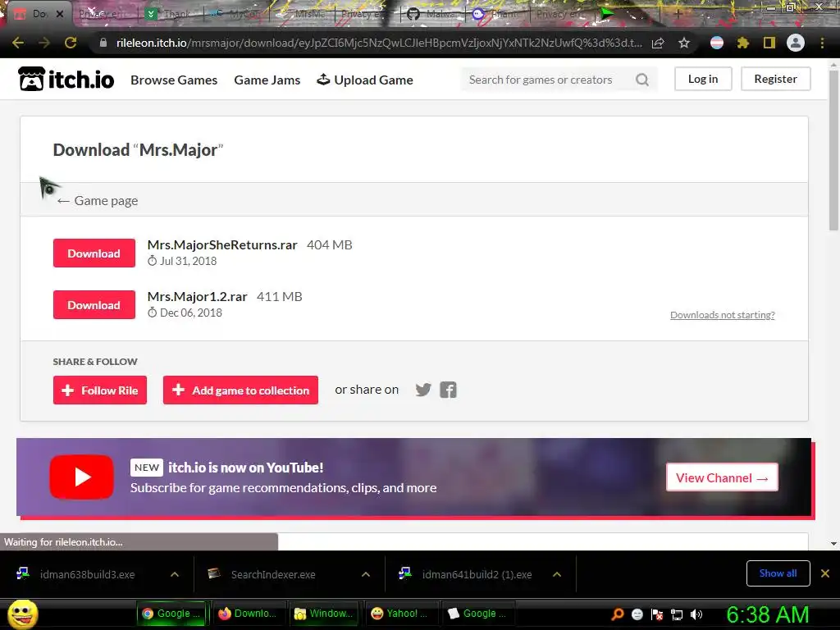The height and width of the screenshot is (630, 840).
Task: Click the idman641build2 (1).exe download item
Action: (477, 574)
